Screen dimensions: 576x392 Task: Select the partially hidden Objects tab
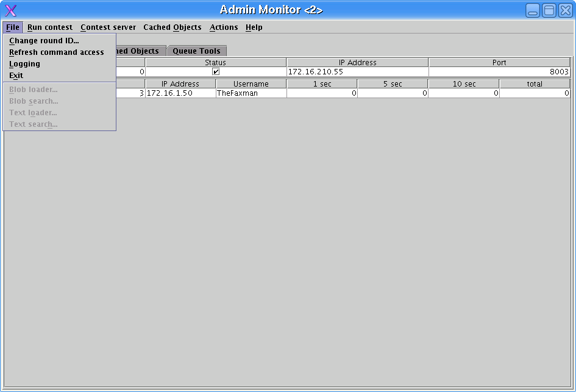(x=141, y=51)
